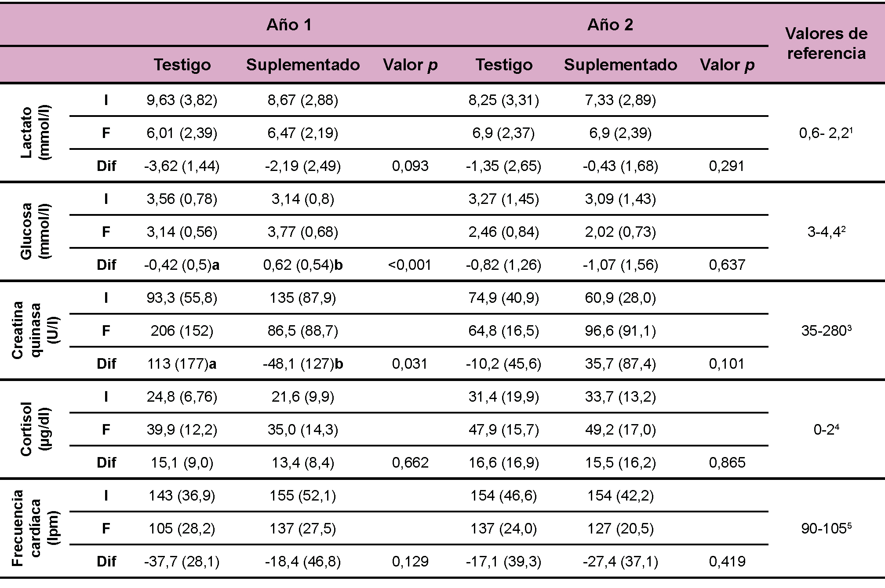The image size is (885, 588).
Task: Select the cell 206 (152)
Action: (182, 330)
